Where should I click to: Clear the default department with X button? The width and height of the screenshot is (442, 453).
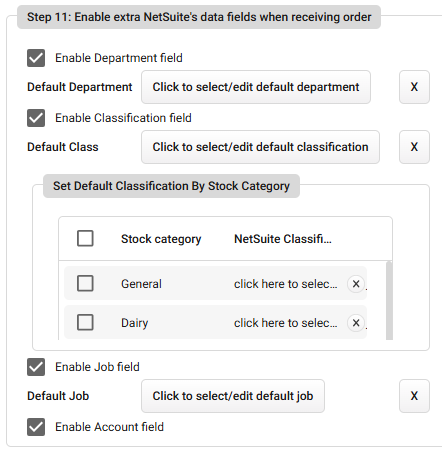pyautogui.click(x=414, y=87)
